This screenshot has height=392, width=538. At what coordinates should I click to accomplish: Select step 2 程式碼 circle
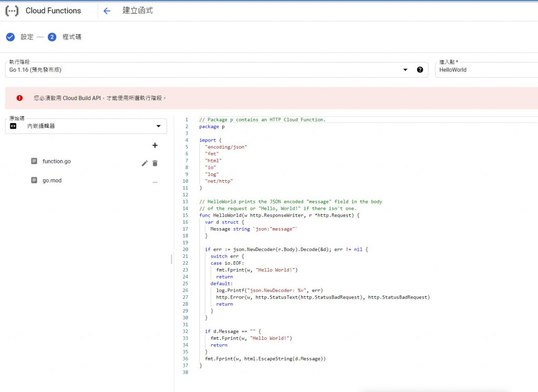(52, 37)
